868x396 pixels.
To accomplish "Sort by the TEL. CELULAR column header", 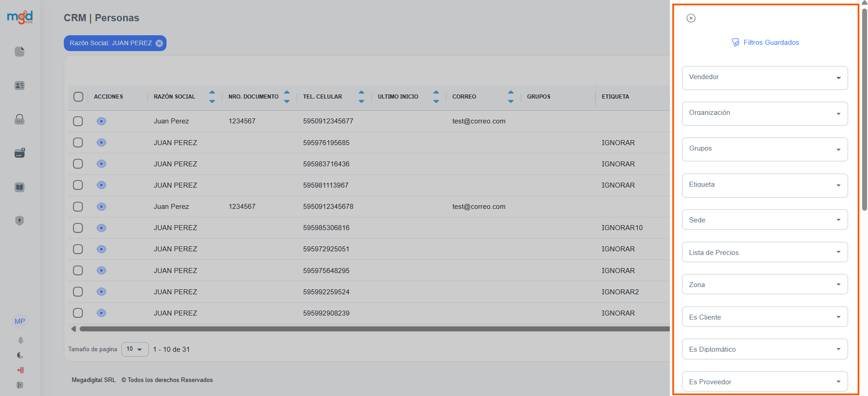I will pos(323,97).
